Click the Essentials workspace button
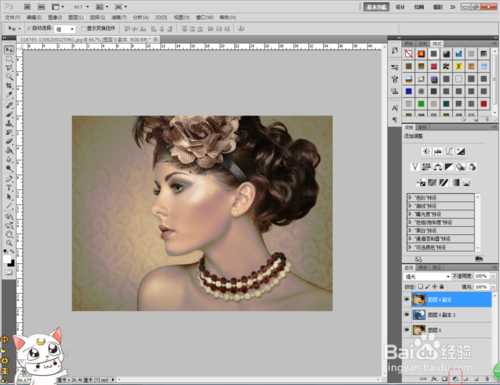 pyautogui.click(x=376, y=7)
